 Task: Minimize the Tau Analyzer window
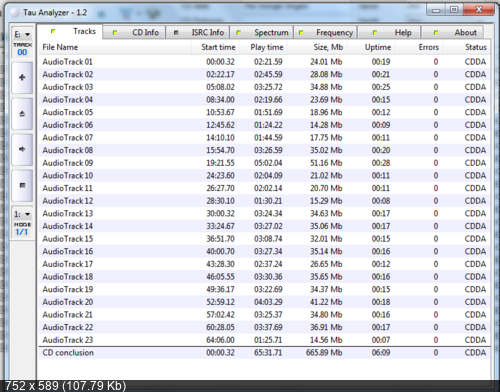[436, 10]
